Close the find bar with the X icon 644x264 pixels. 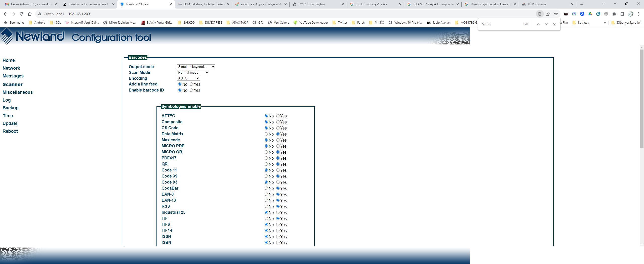pyautogui.click(x=554, y=24)
